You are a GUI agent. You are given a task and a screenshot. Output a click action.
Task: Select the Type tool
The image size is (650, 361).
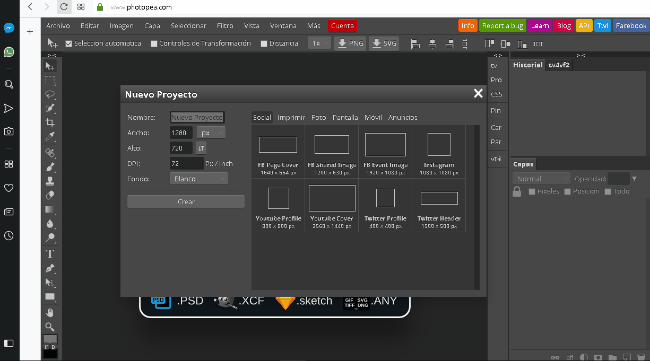point(50,254)
